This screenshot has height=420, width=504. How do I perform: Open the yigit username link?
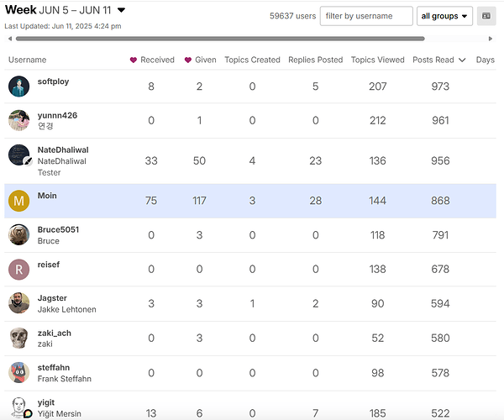46,402
